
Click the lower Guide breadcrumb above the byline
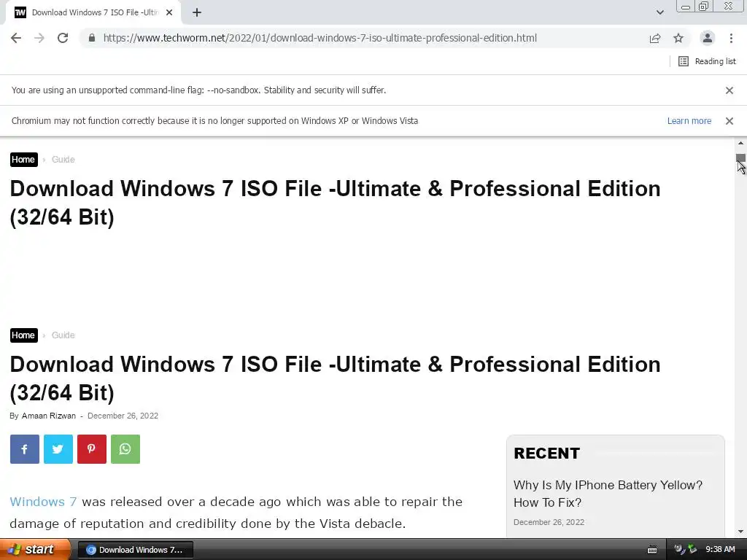(63, 335)
